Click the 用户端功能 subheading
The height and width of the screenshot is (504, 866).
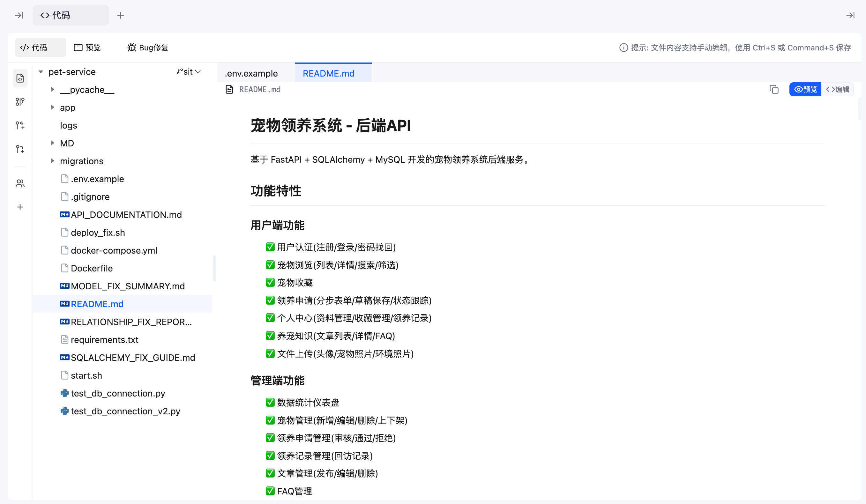277,226
